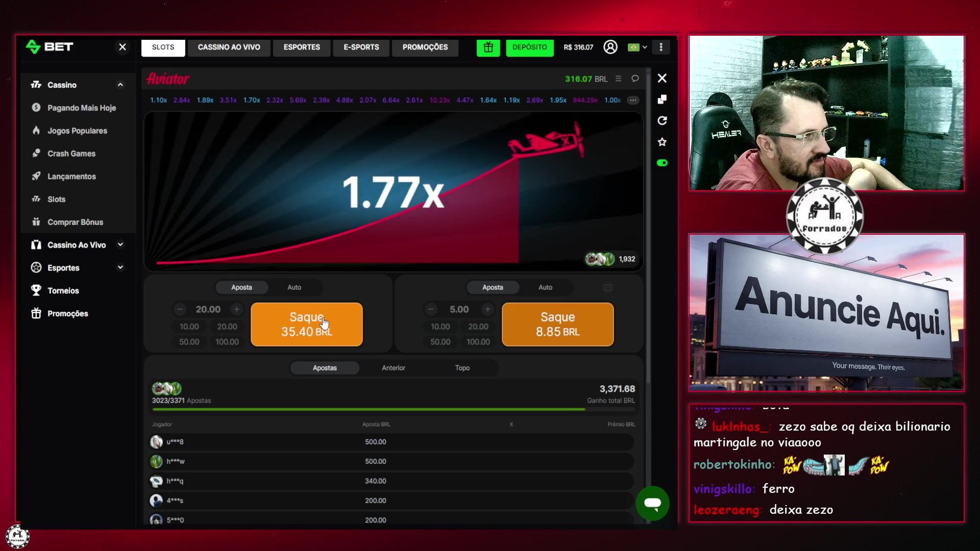Image resolution: width=980 pixels, height=551 pixels.
Task: Decrease the 20.00 bet with minus
Action: [x=180, y=309]
